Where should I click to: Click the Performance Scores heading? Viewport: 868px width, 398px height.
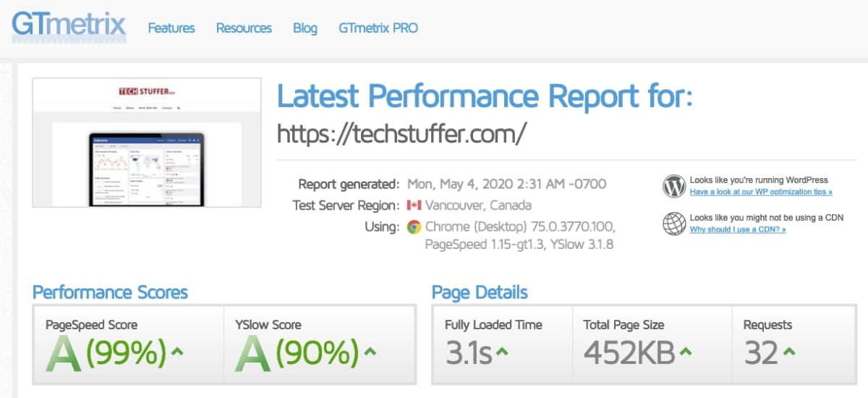110,292
